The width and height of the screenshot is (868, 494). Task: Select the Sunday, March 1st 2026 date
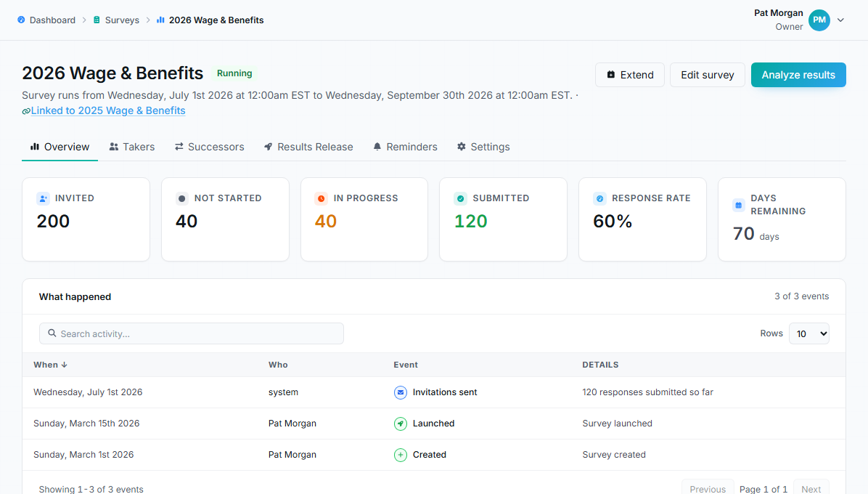pyautogui.click(x=83, y=455)
